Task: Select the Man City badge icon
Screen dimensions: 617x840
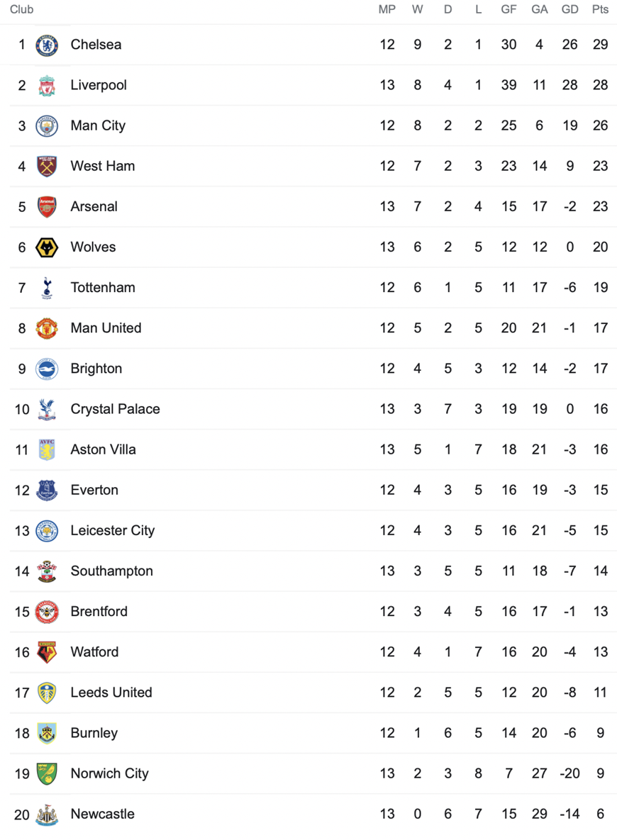Action: (47, 126)
